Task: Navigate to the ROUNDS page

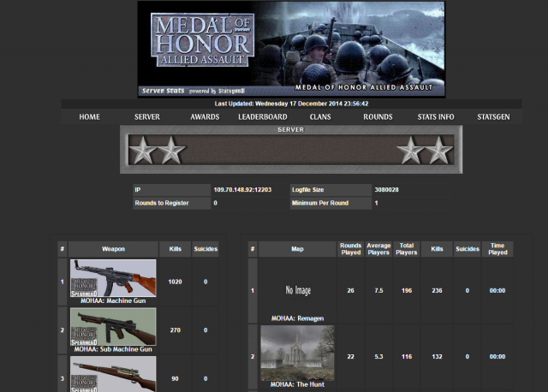Action: pos(378,117)
